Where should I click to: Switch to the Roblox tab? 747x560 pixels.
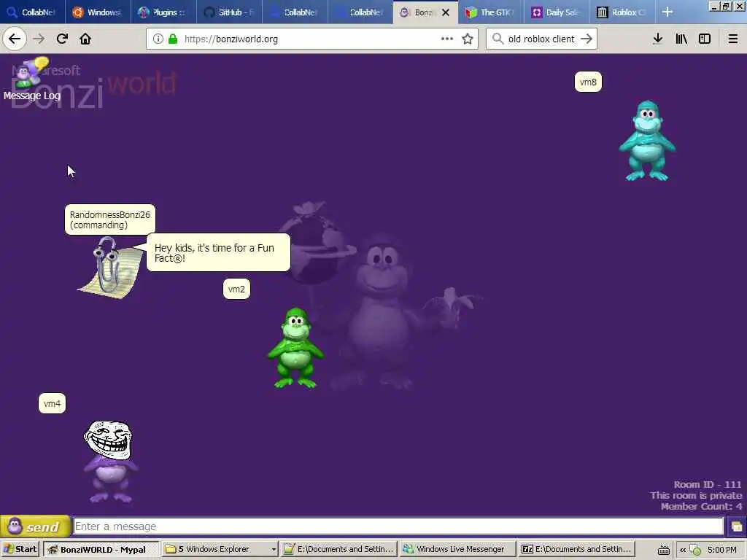[x=623, y=12]
